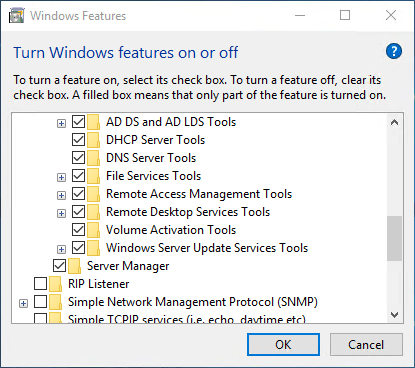The height and width of the screenshot is (368, 415).
Task: Click the features list vertical scrollbar thumb
Action: pyautogui.click(x=395, y=238)
